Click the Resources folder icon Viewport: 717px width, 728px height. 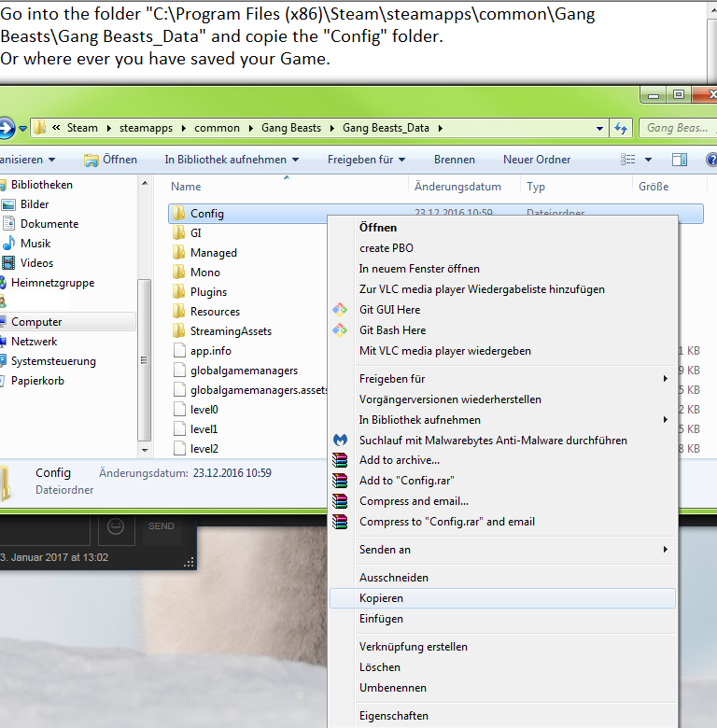click(179, 311)
